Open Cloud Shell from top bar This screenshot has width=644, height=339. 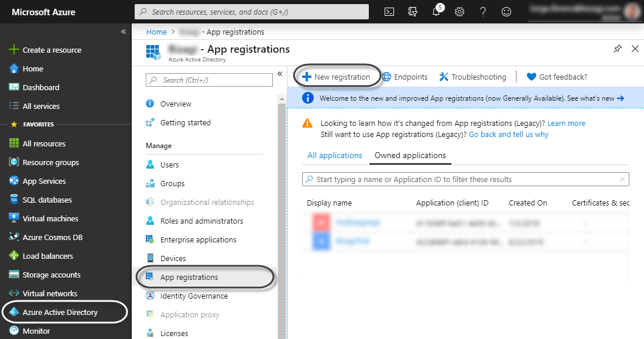pos(389,12)
